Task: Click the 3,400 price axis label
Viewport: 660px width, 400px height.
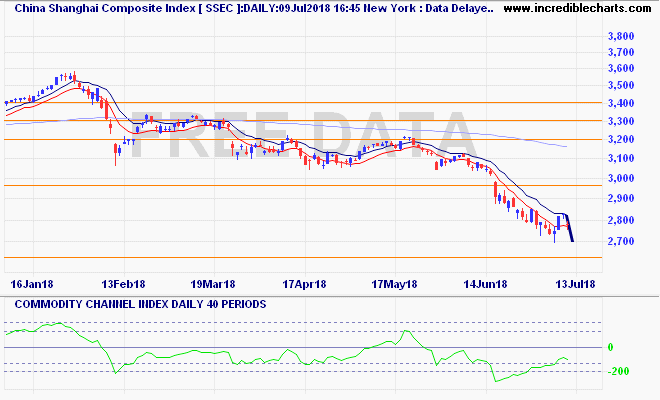Action: 621,103
